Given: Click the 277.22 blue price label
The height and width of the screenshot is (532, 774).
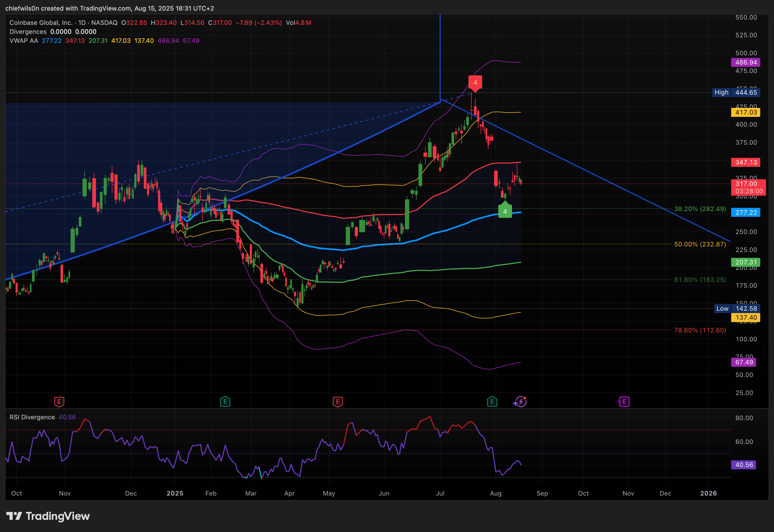Looking at the screenshot, I should pyautogui.click(x=746, y=212).
